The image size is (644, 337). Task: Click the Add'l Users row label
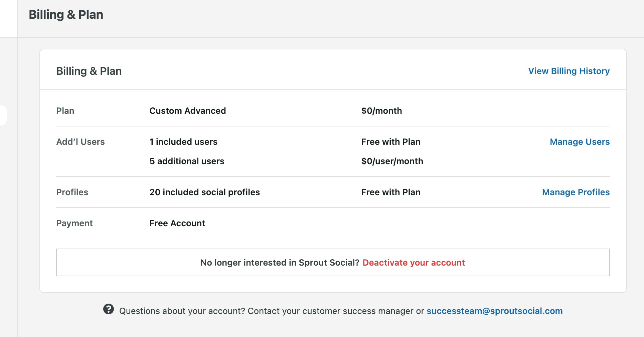(x=80, y=142)
